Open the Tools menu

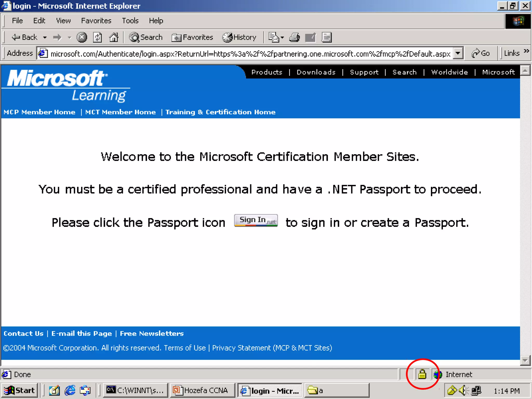coord(130,21)
